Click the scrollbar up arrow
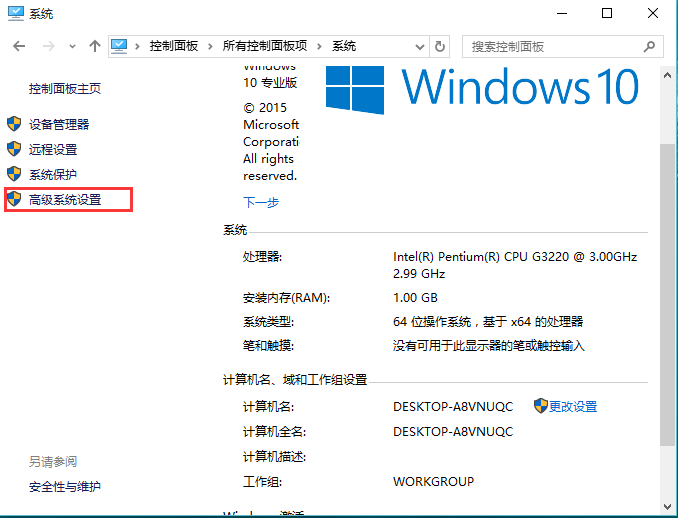 pos(667,75)
